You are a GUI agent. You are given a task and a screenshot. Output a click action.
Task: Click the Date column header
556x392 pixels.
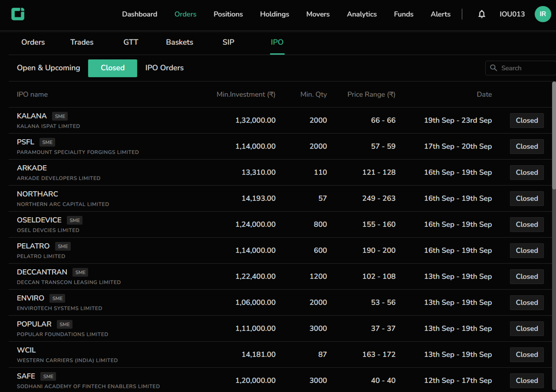(484, 94)
